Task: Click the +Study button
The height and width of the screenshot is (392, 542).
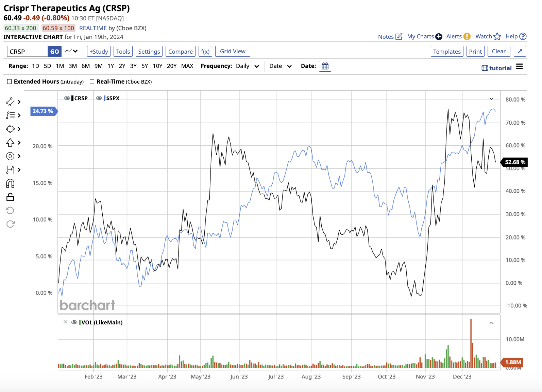Action: tap(99, 51)
